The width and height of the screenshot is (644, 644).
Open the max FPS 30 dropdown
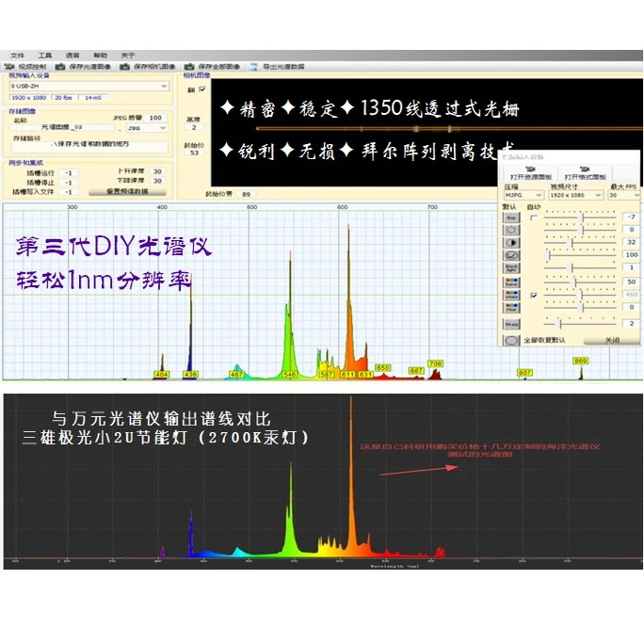point(624,195)
